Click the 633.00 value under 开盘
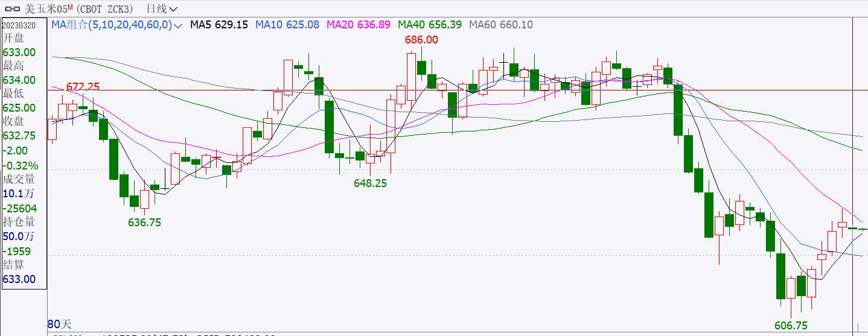The width and height of the screenshot is (868, 336). click(x=19, y=52)
